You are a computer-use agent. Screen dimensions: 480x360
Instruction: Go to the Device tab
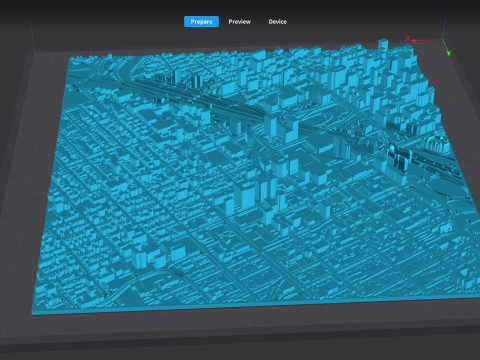click(x=278, y=22)
